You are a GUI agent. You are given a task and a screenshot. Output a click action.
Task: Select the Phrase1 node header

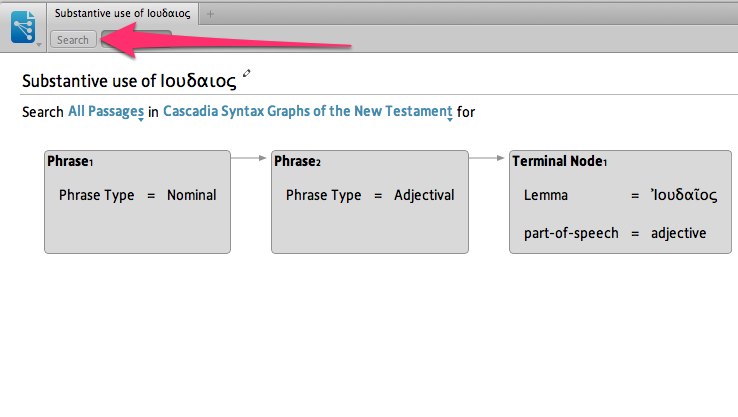70,161
